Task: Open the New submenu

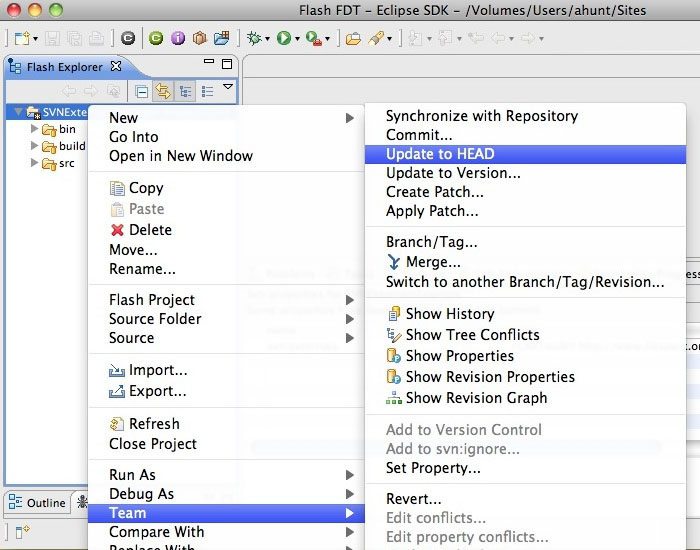Action: (226, 118)
